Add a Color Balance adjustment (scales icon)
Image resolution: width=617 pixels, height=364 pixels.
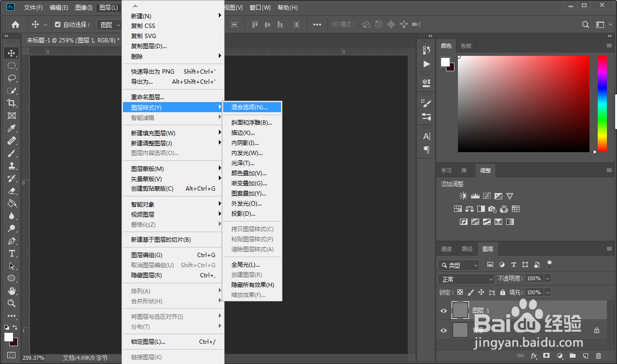pyautogui.click(x=469, y=209)
